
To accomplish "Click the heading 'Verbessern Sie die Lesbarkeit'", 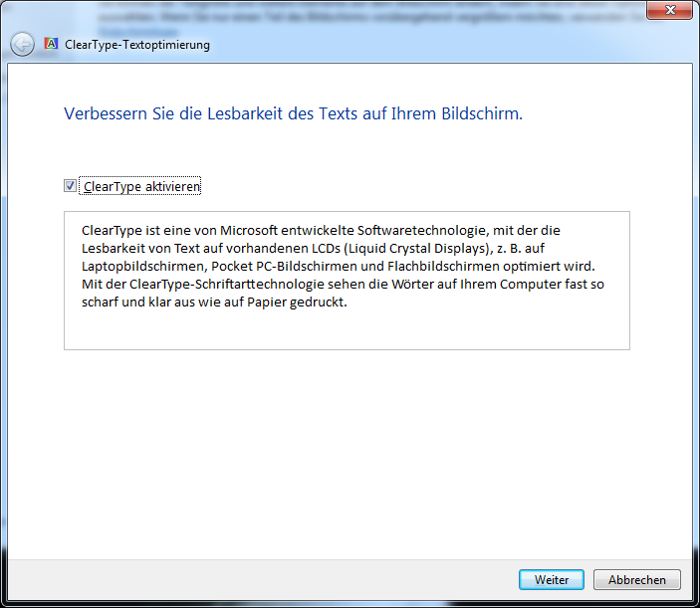I will point(294,113).
